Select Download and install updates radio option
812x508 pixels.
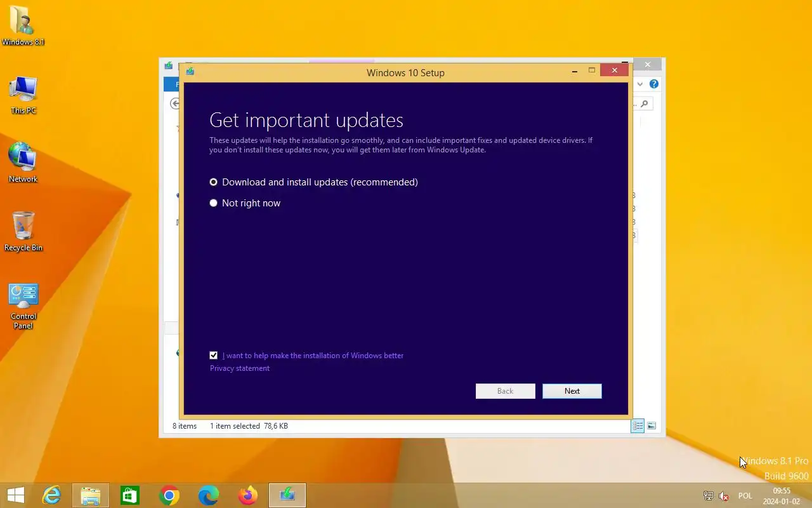tap(313, 182)
